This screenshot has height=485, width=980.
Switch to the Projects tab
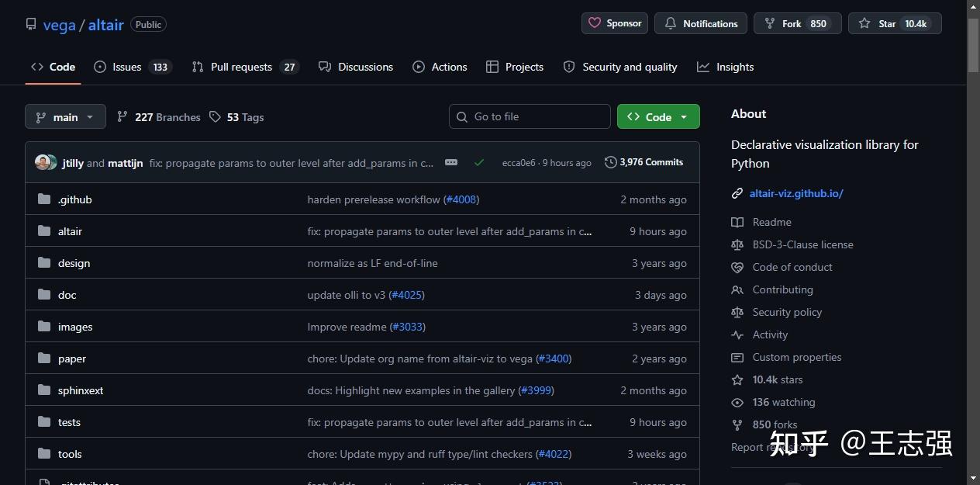coord(515,67)
